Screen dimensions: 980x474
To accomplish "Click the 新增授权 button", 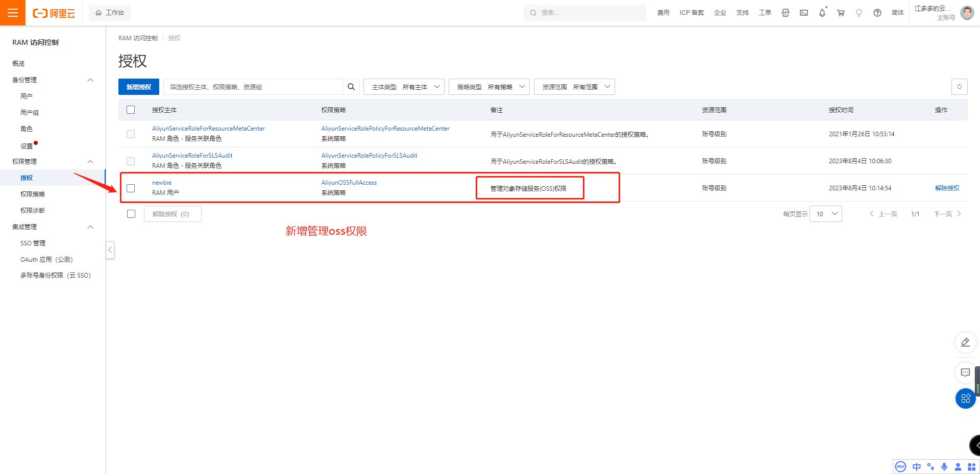I will click(139, 87).
